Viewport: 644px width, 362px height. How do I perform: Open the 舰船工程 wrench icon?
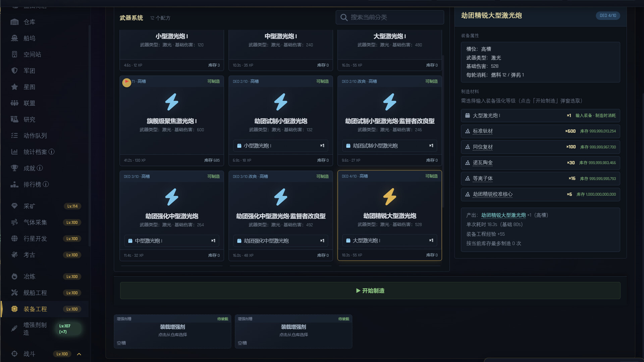tap(14, 293)
